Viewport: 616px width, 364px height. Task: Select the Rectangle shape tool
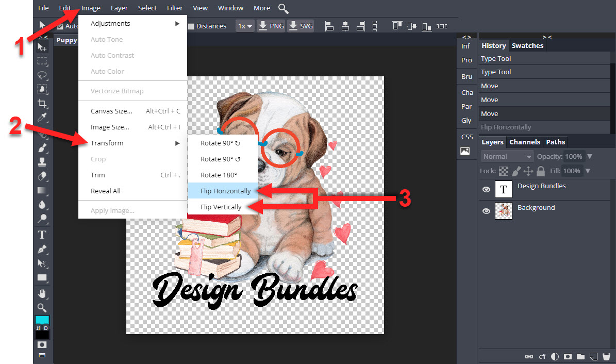(x=42, y=278)
